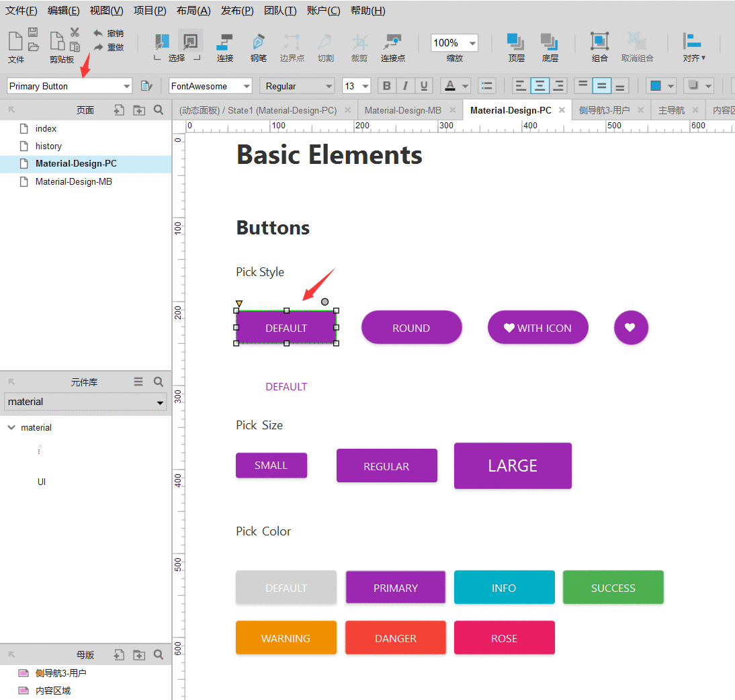
Task: Add a new master
Action: pos(119,654)
